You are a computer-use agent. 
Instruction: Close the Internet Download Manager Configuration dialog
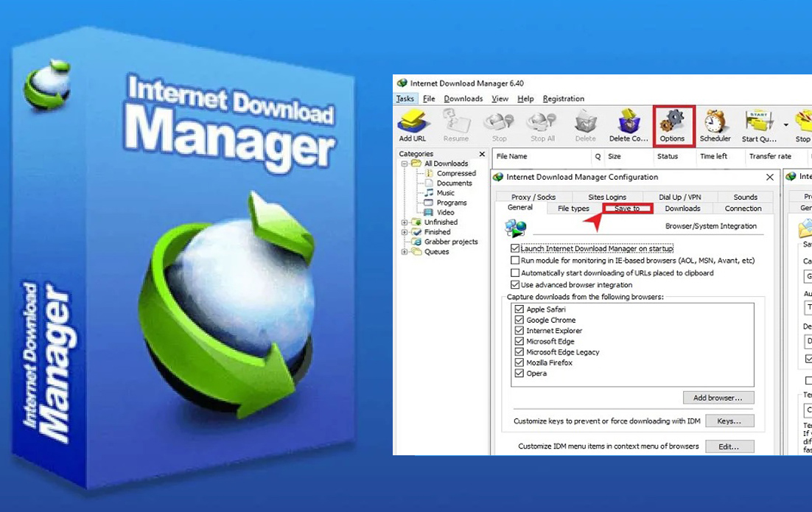(x=770, y=177)
